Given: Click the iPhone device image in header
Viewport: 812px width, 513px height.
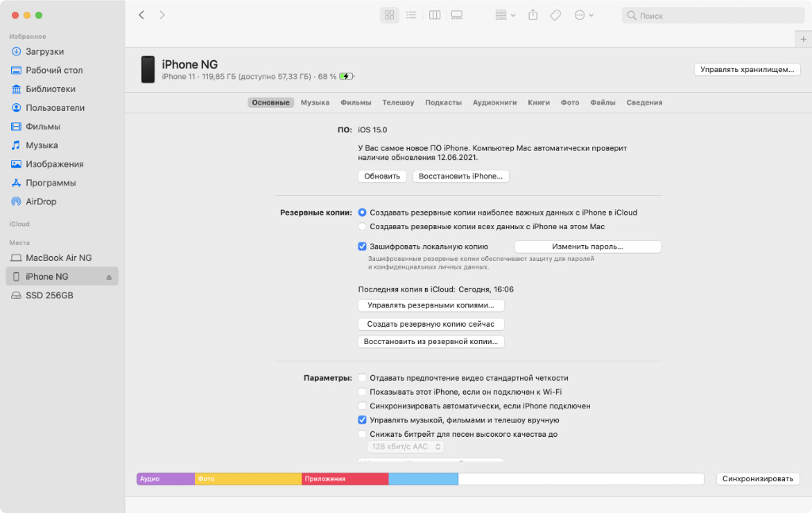Looking at the screenshot, I should pos(148,69).
